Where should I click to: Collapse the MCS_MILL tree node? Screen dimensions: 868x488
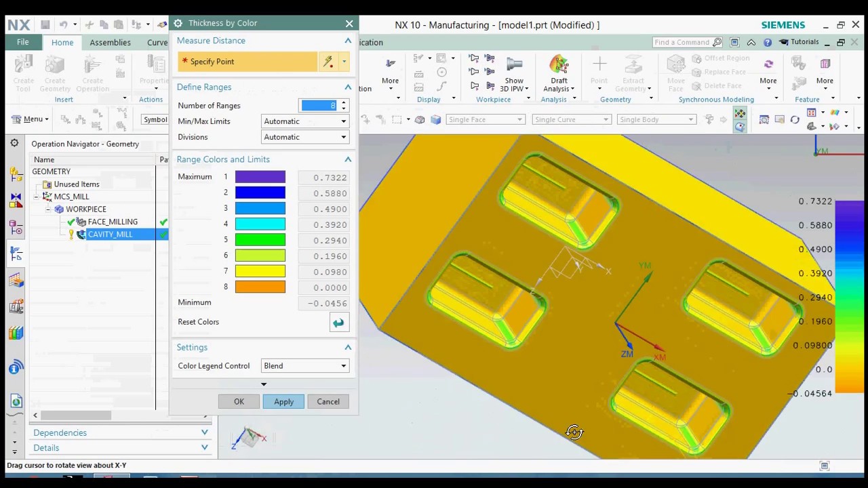point(37,197)
